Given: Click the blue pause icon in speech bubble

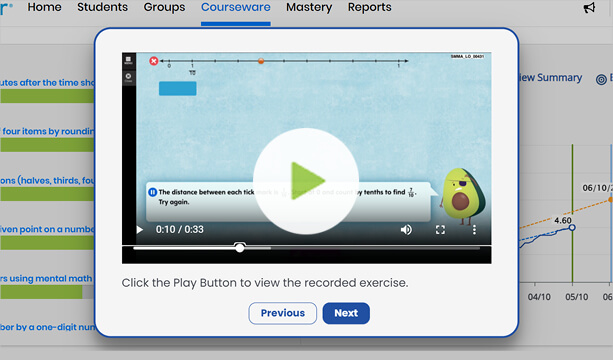Looking at the screenshot, I should (152, 192).
